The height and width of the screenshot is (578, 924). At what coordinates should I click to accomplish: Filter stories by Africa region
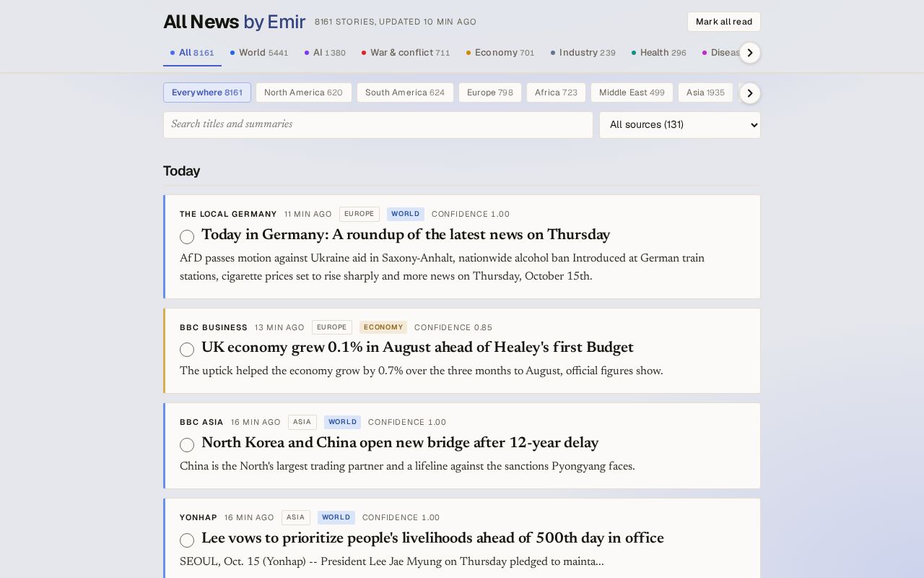point(556,92)
